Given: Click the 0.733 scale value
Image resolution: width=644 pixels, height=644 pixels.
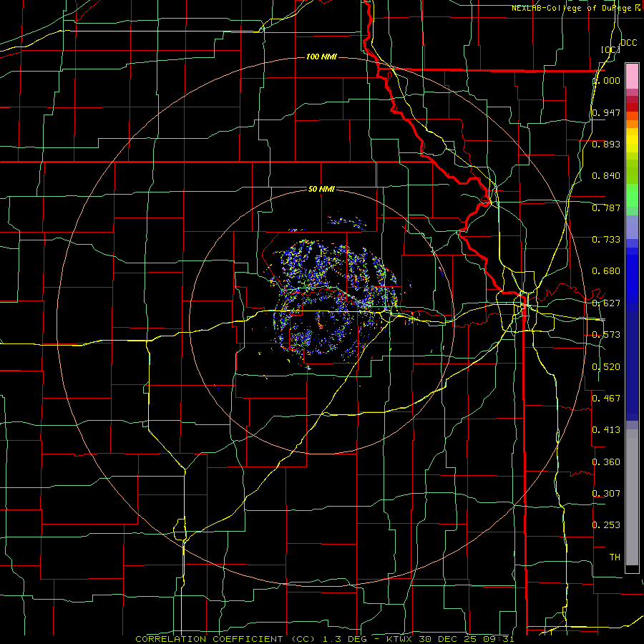Looking at the screenshot, I should [x=606, y=240].
